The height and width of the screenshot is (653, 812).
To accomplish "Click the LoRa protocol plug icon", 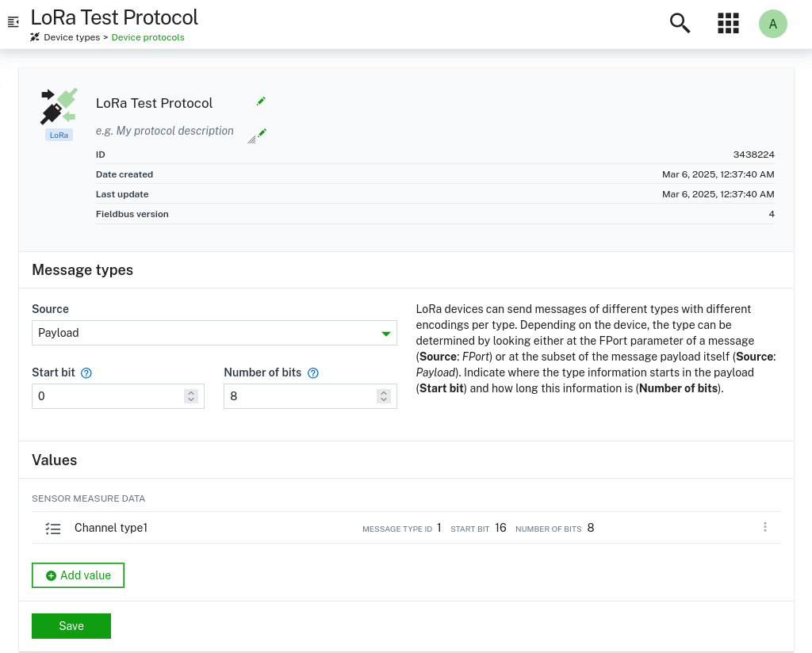I will pyautogui.click(x=58, y=107).
